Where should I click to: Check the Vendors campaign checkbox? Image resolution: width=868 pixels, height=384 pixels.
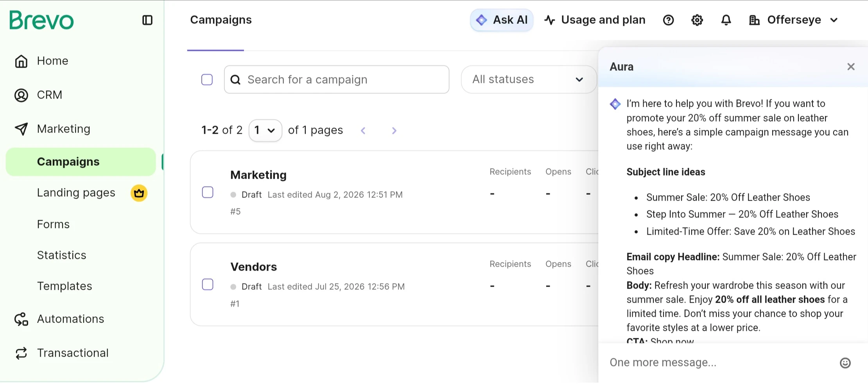(208, 284)
